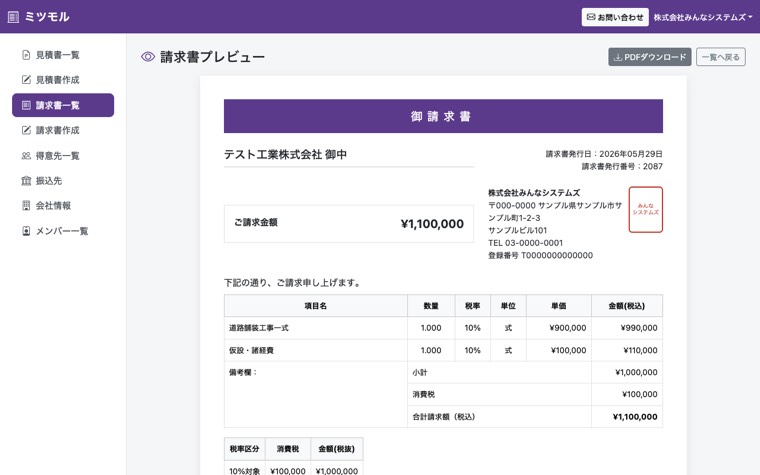Click the 項目名 column header
Viewport: 760px width, 475px height.
(x=316, y=306)
